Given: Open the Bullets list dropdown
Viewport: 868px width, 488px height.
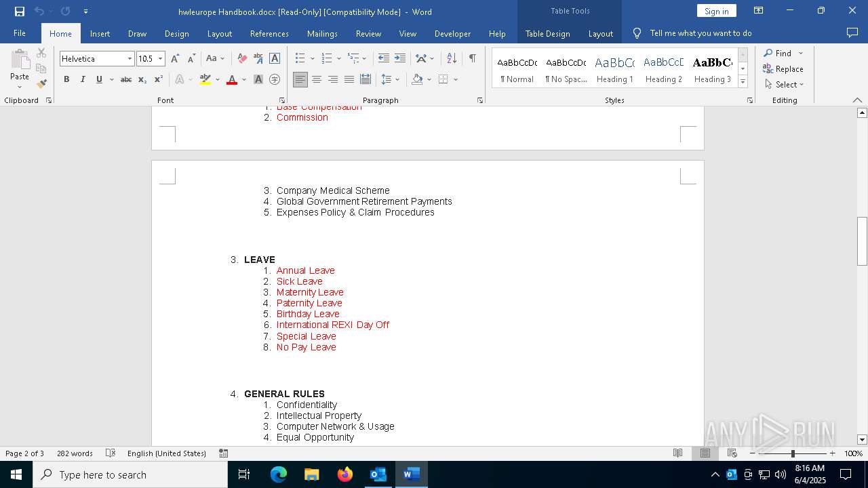Looking at the screenshot, I should point(312,59).
